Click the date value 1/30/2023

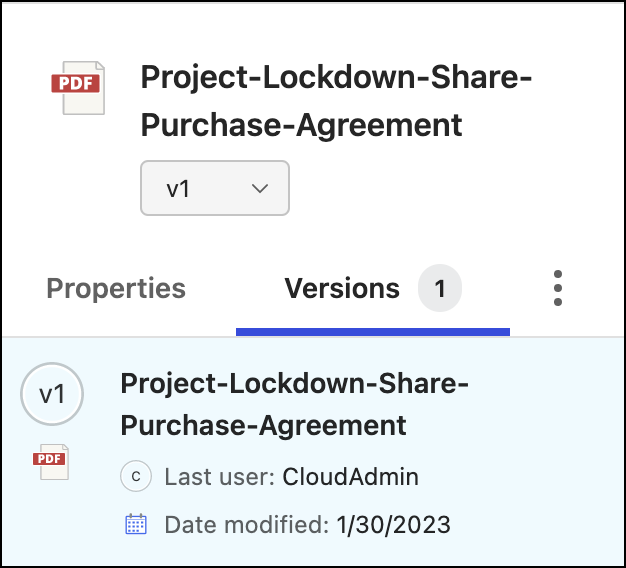(x=394, y=524)
